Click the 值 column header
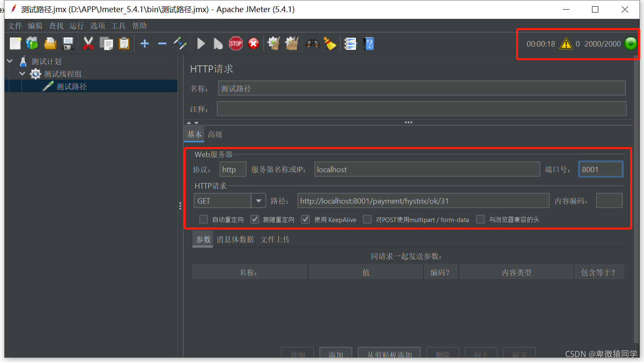644x362 pixels. pos(366,272)
